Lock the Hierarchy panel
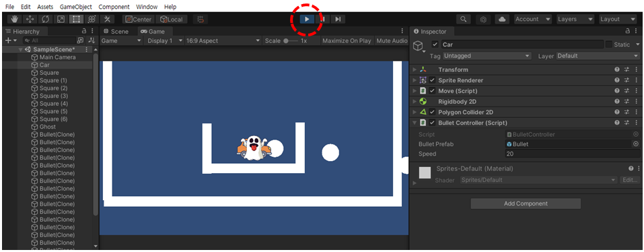Screen dimensions: 644x252 (x=84, y=31)
